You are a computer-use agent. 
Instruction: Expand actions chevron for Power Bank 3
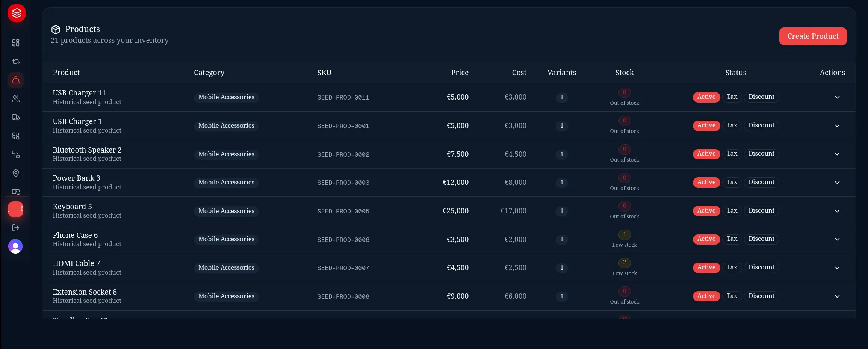[837, 183]
